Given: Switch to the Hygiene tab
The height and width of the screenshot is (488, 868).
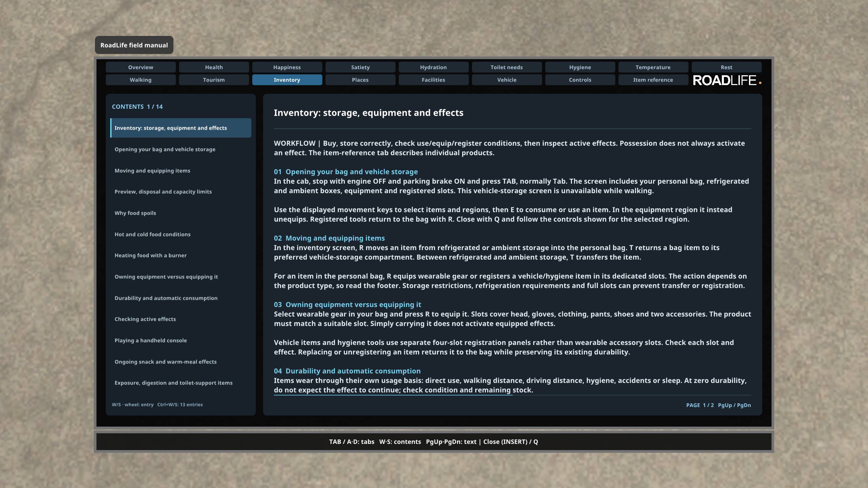Looking at the screenshot, I should tap(580, 67).
